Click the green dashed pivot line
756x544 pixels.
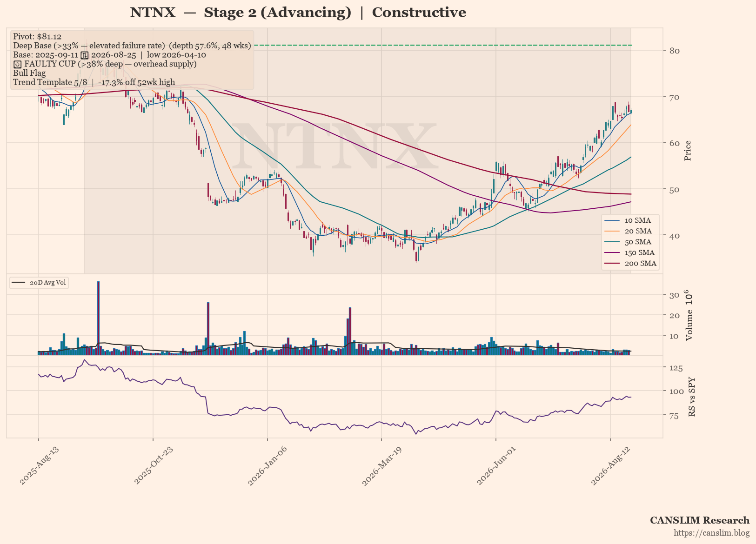pos(443,45)
